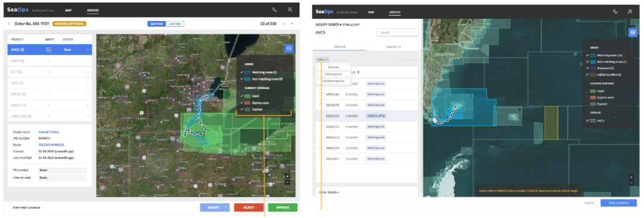Click Save Changes button

[x=618, y=203]
